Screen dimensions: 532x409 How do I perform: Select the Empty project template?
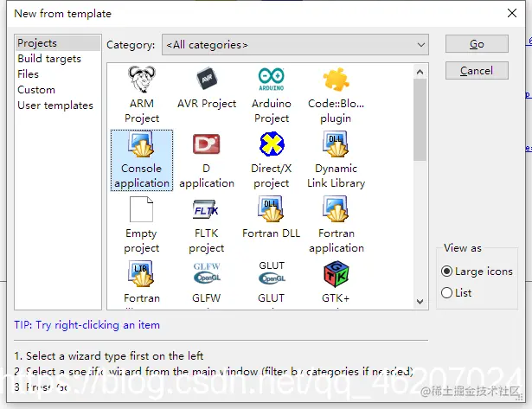point(142,225)
